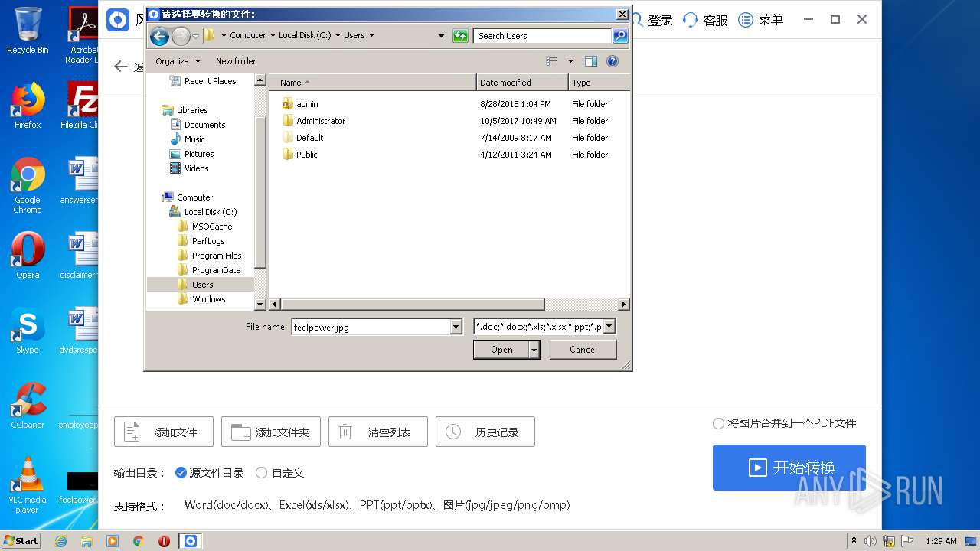
Task: Open VLC media player desktop shortcut
Action: tap(28, 485)
